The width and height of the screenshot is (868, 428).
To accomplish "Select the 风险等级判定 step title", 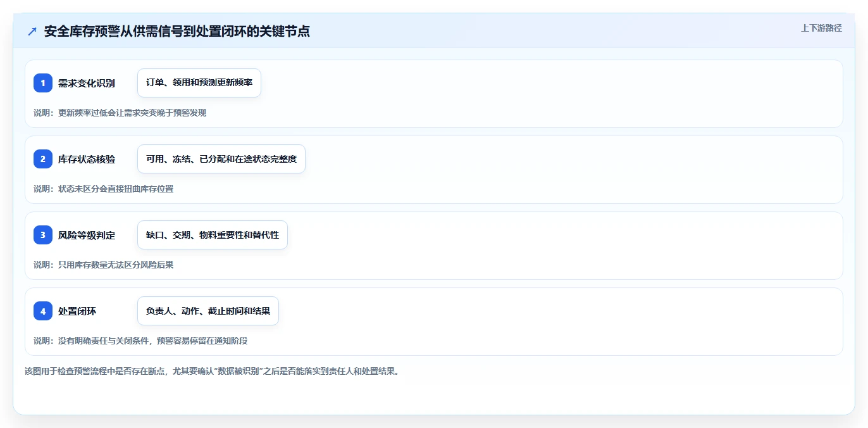I will point(87,235).
